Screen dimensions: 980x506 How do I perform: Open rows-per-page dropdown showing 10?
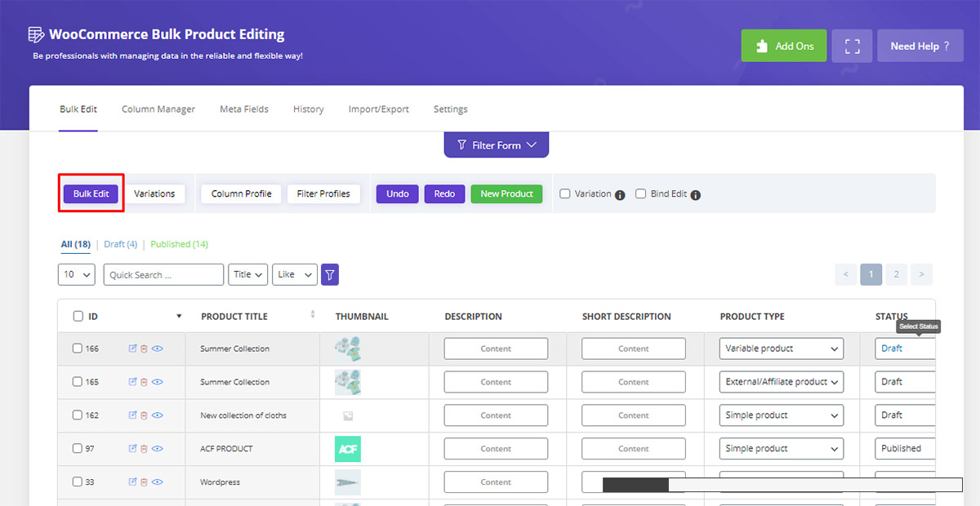[77, 275]
